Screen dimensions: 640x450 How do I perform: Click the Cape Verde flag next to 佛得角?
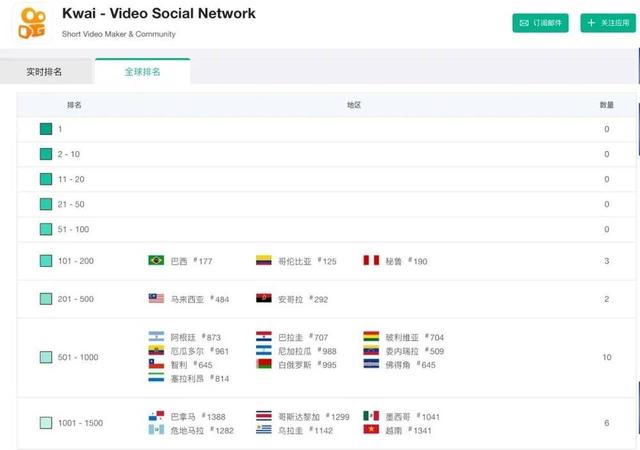[371, 364]
